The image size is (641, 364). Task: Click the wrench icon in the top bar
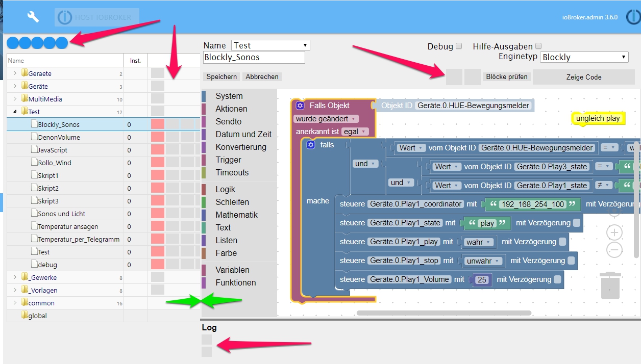tap(33, 17)
